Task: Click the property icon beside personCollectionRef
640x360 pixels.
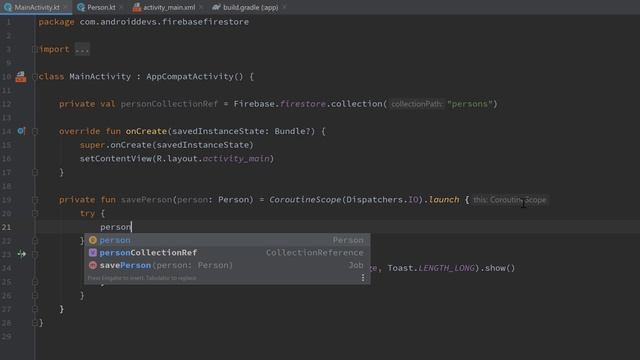Action: (x=93, y=253)
